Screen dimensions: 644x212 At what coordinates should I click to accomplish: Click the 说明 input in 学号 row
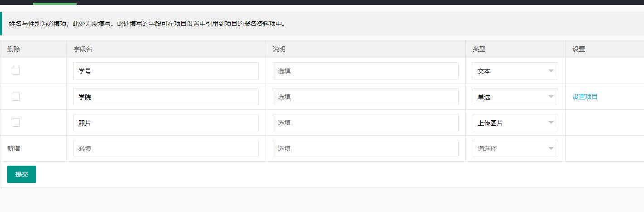[366, 71]
